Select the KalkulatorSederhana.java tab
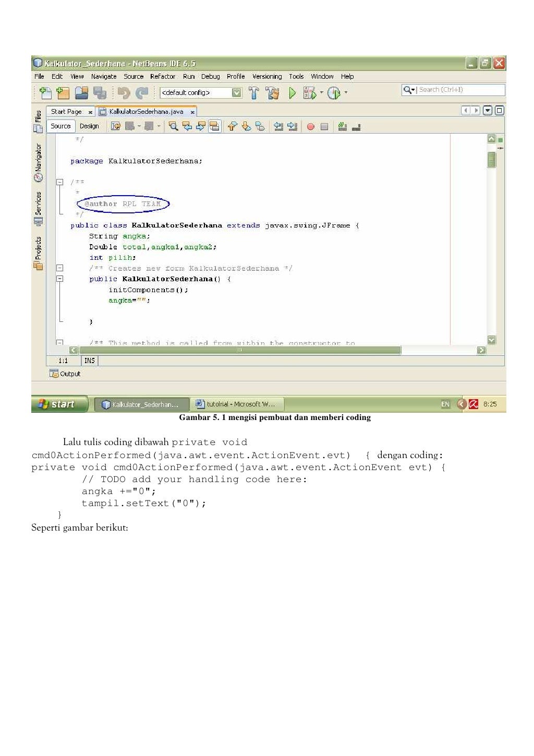 tap(146, 111)
